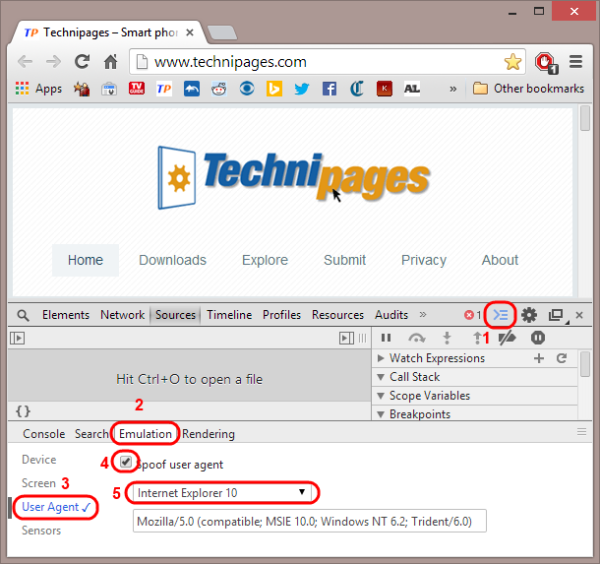Image resolution: width=600 pixels, height=564 pixels.
Task: Open the Rendering drawer tab
Action: point(208,434)
